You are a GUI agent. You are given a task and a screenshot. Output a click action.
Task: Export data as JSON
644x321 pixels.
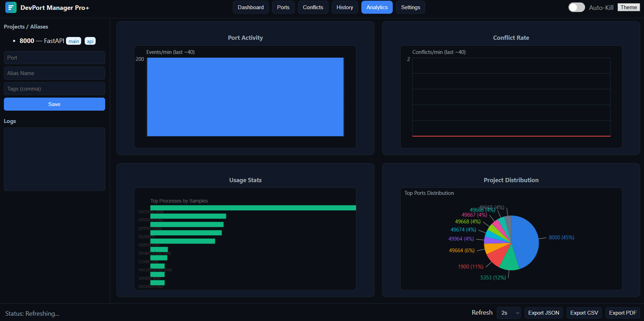tap(543, 313)
